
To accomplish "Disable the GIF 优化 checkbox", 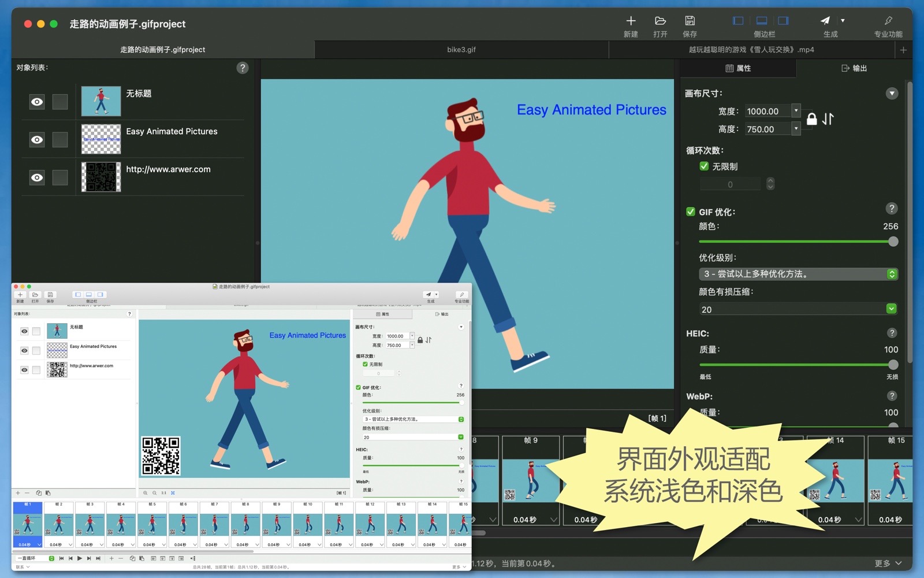I will coord(691,212).
